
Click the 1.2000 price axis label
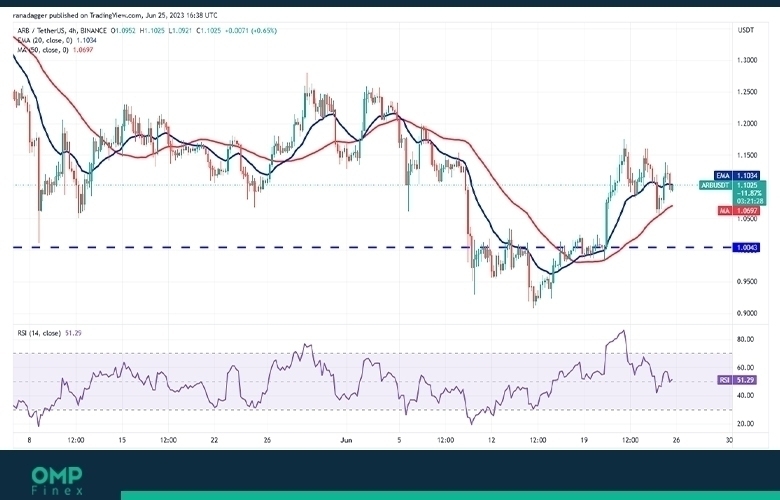point(747,124)
